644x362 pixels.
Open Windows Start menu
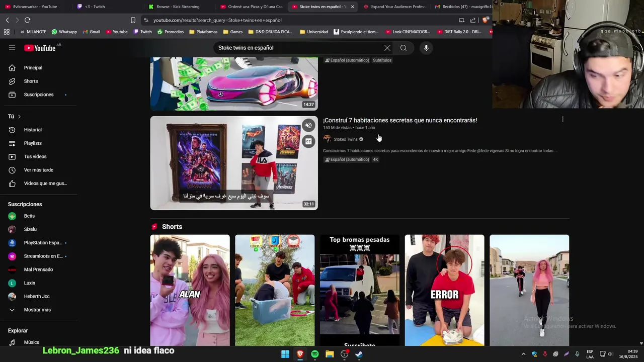[x=285, y=354]
